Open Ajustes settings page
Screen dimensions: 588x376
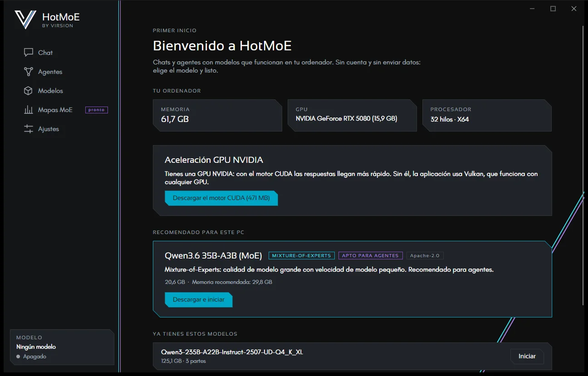click(49, 129)
